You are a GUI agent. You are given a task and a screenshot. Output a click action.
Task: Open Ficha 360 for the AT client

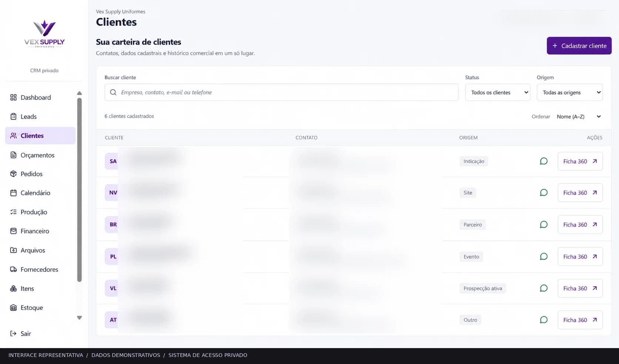580,320
